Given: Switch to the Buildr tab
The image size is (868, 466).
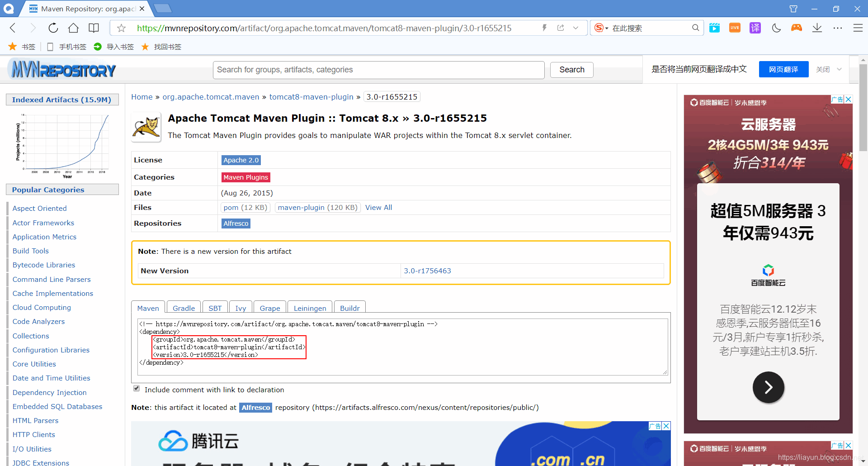Looking at the screenshot, I should [x=350, y=308].
